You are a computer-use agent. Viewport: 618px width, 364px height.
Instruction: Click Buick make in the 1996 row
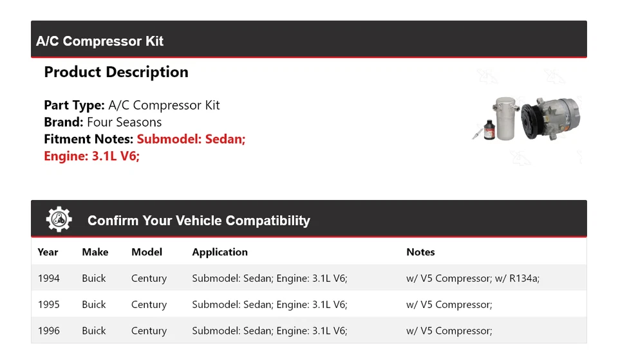point(94,331)
